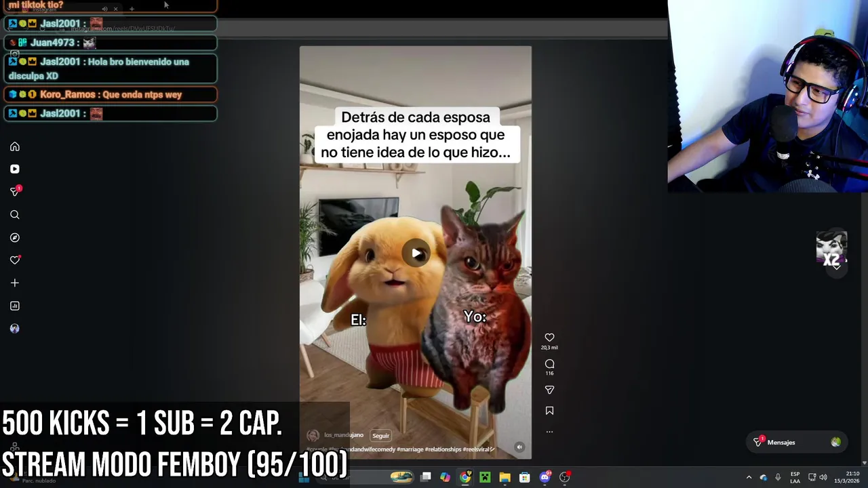Open Discord from the taskbar
The height and width of the screenshot is (488, 868).
coord(545,477)
